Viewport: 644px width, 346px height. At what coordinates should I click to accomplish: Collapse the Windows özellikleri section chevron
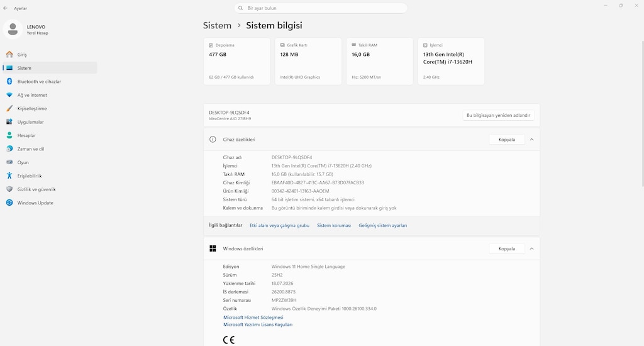531,249
